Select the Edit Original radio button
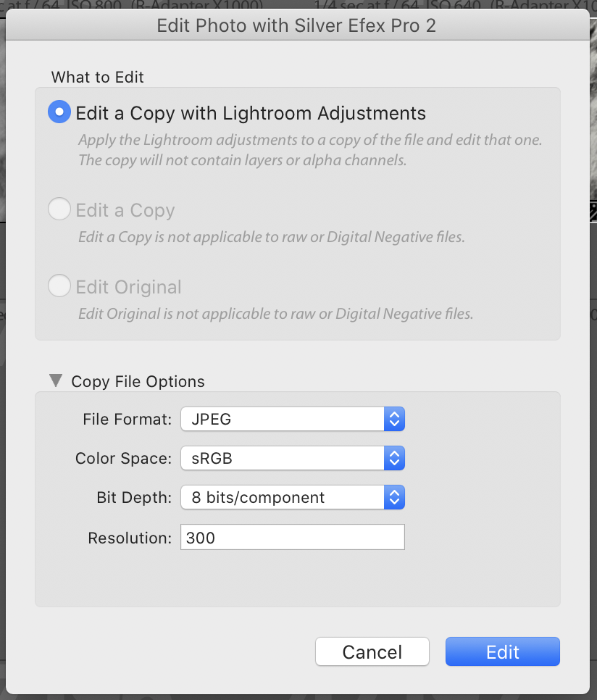Screen dimensions: 597x700 click(59, 286)
